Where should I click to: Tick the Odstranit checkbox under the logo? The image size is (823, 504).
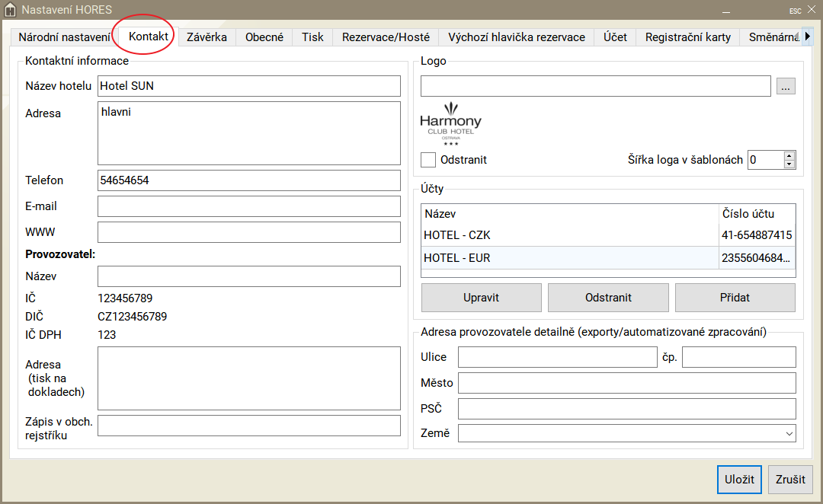point(428,160)
